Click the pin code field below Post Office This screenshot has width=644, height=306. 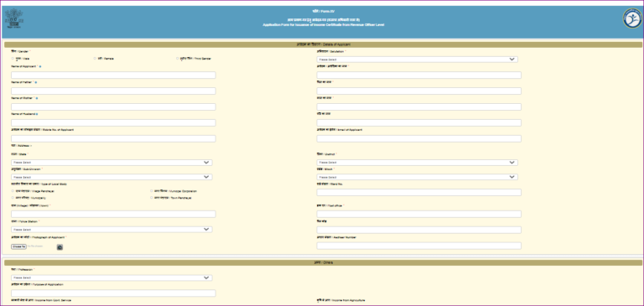(x=419, y=230)
